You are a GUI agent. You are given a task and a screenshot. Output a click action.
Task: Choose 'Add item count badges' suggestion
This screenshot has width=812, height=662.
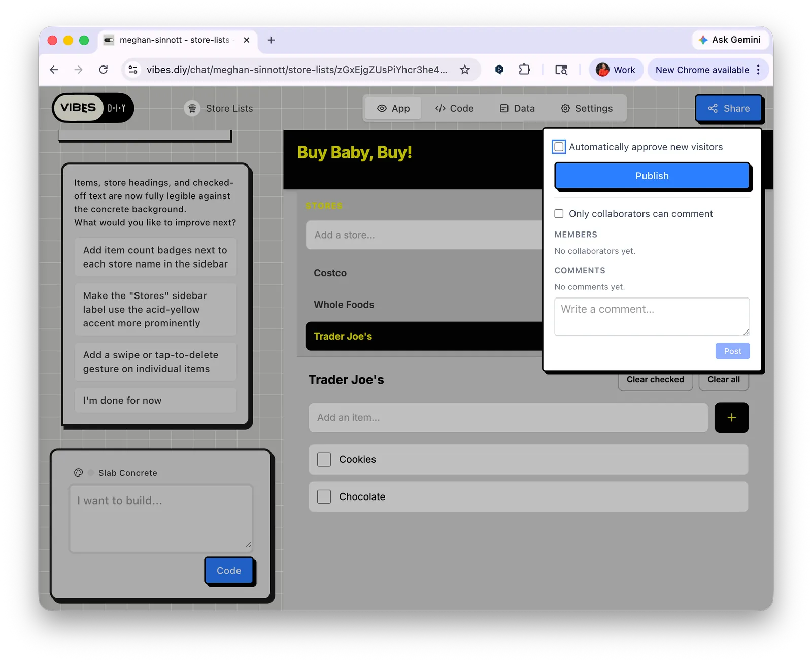click(x=155, y=257)
